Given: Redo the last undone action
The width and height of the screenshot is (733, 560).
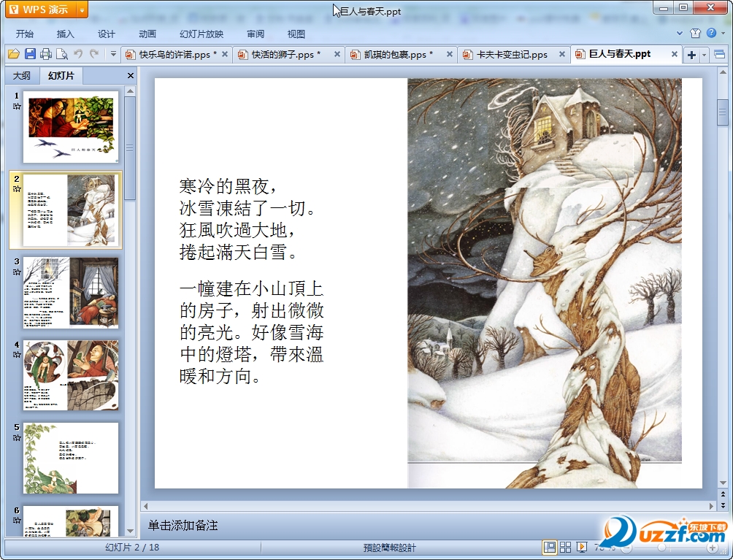Looking at the screenshot, I should tap(94, 54).
